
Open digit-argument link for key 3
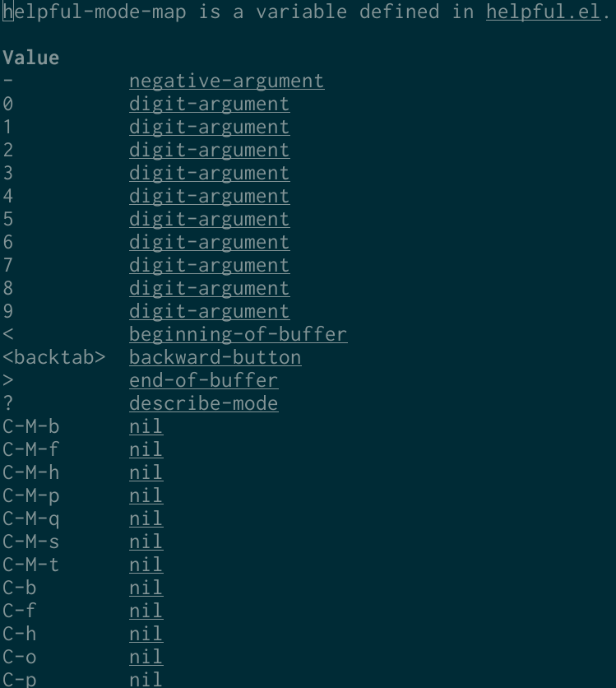pyautogui.click(x=210, y=174)
